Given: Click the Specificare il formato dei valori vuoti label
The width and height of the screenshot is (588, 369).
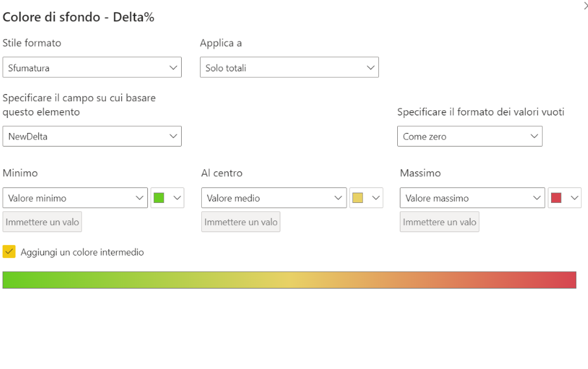Looking at the screenshot, I should [x=481, y=112].
